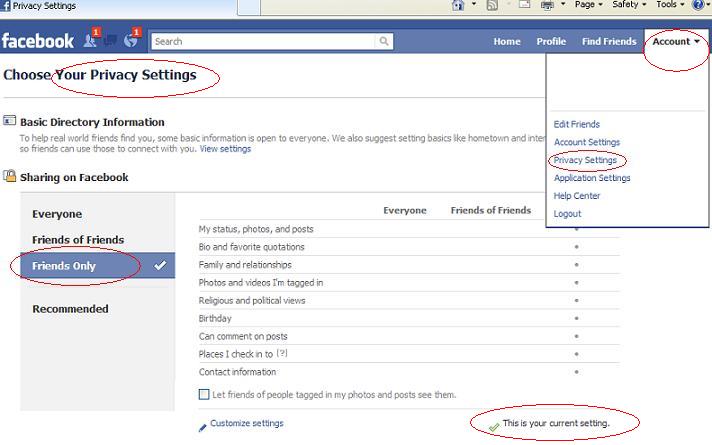Open the Tools dropdown menu

[670, 5]
